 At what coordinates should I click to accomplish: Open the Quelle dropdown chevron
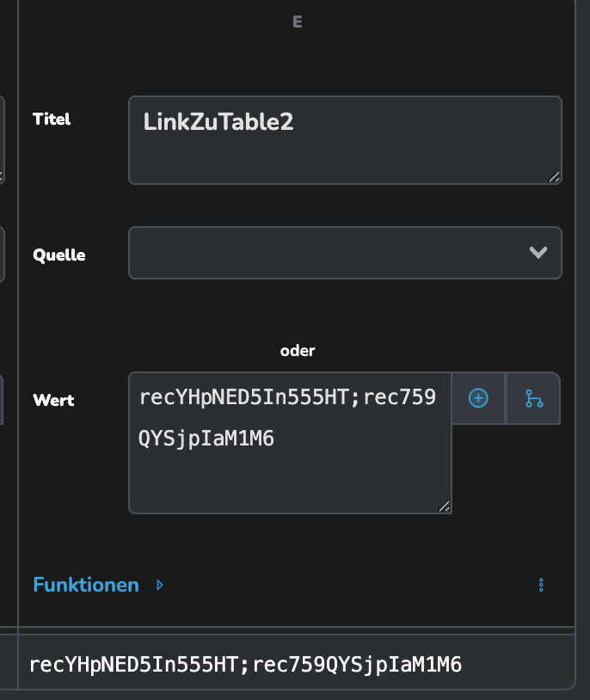pos(538,253)
